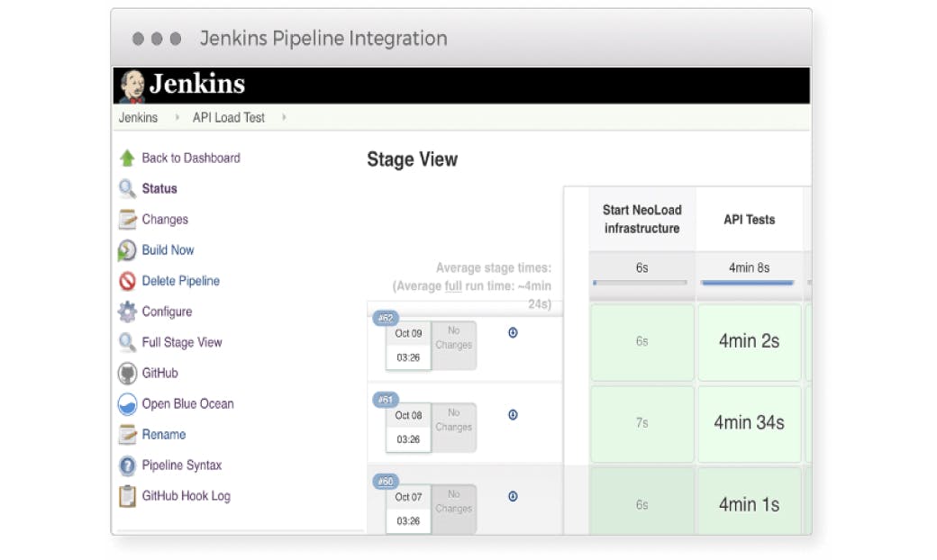Open the build #61 badge
The image size is (937, 560).
click(x=386, y=400)
